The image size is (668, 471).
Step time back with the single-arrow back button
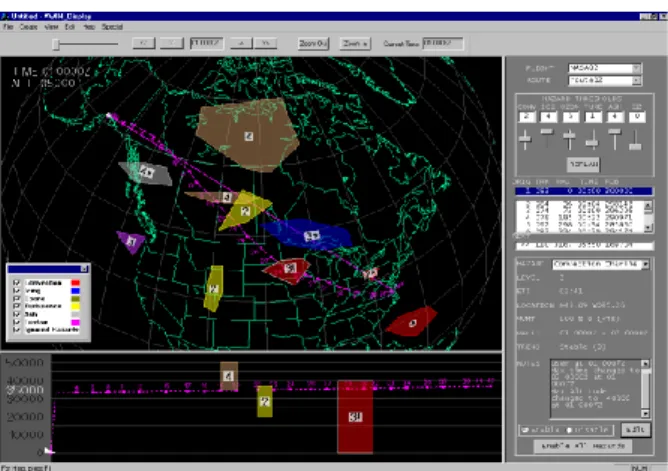(x=172, y=43)
